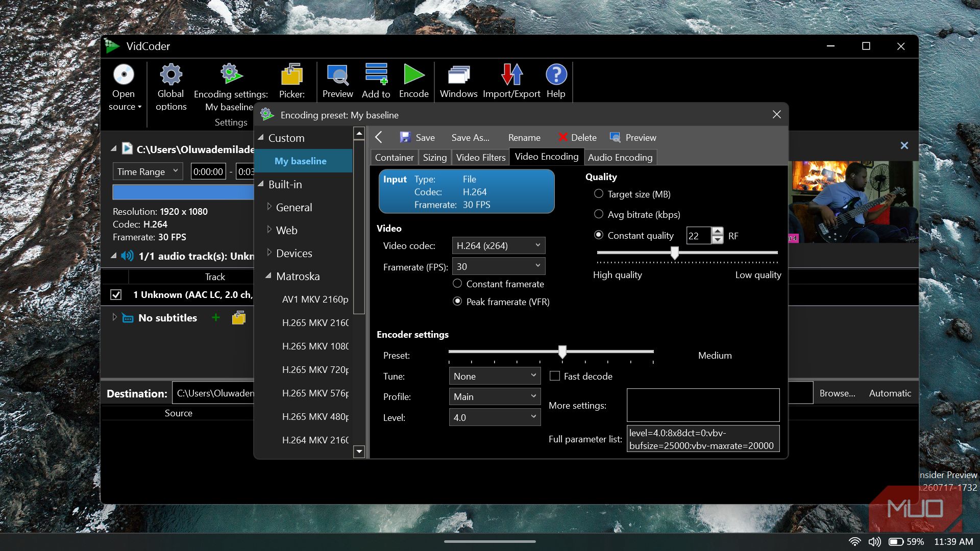The width and height of the screenshot is (980, 551).
Task: Open volume control in system tray
Action: point(874,541)
